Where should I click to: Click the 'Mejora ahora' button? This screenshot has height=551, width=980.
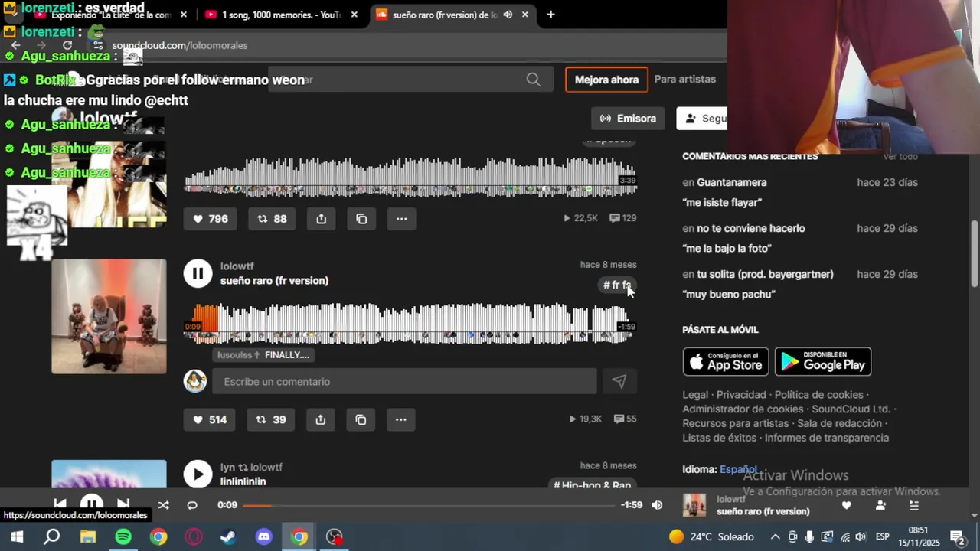coord(606,80)
